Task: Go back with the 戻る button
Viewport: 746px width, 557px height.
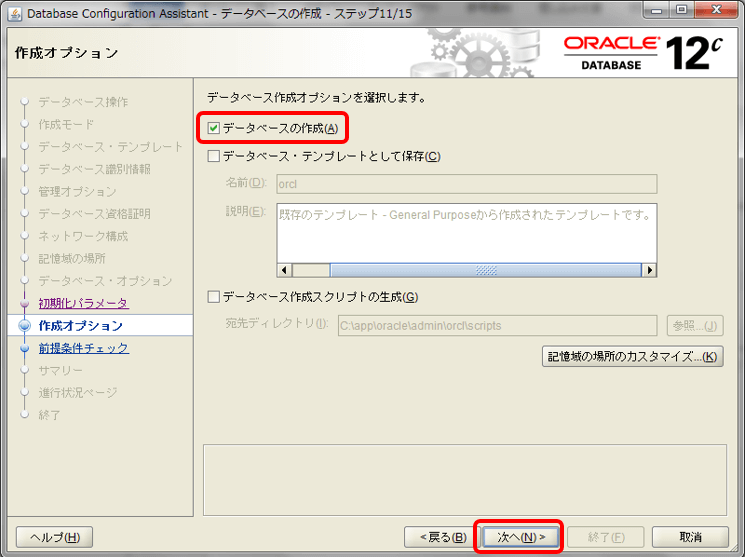Action: [x=443, y=537]
